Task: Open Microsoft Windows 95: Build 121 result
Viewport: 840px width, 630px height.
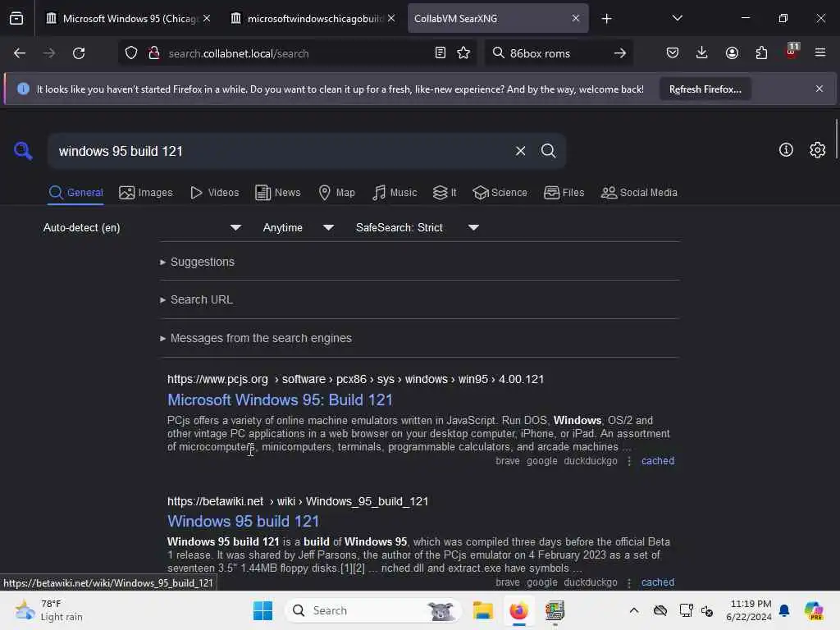Action: click(281, 400)
